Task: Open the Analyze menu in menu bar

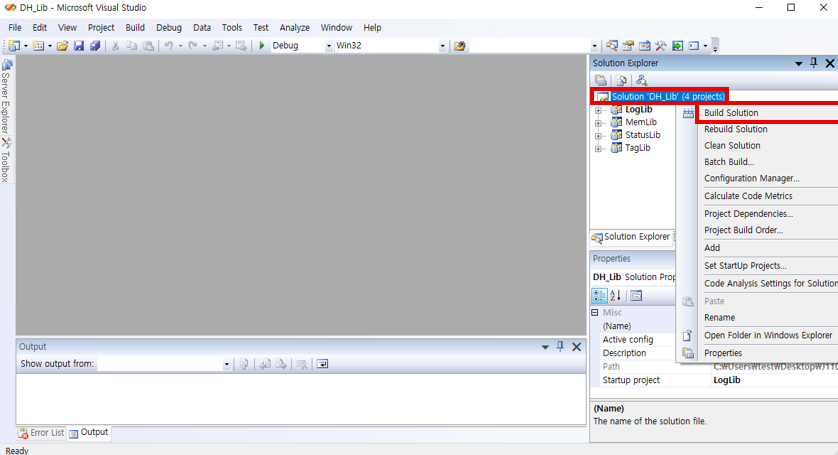Action: pos(294,28)
